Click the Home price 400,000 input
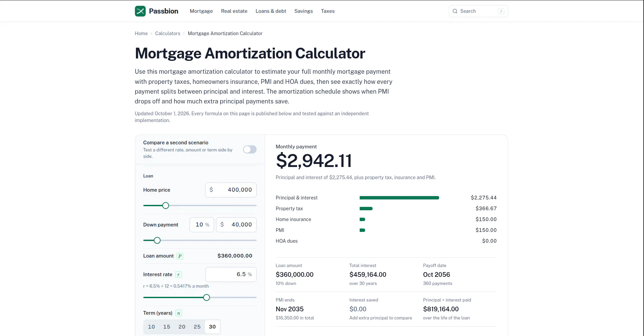The width and height of the screenshot is (644, 336). click(231, 190)
